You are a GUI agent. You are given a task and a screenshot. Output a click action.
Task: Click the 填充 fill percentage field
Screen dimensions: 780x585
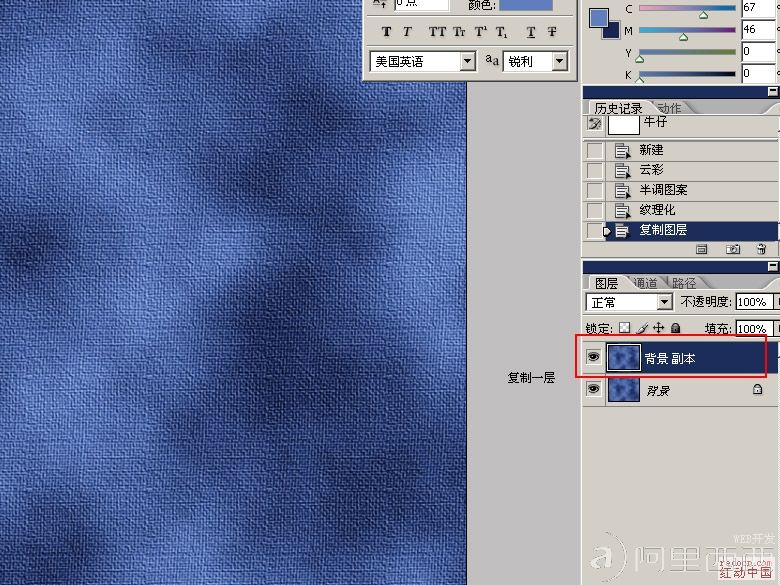[754, 329]
